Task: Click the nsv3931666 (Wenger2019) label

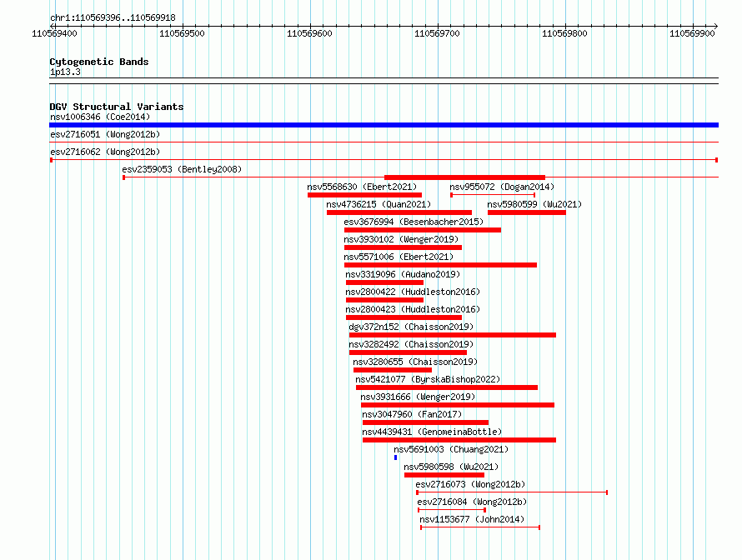Action: (418, 397)
